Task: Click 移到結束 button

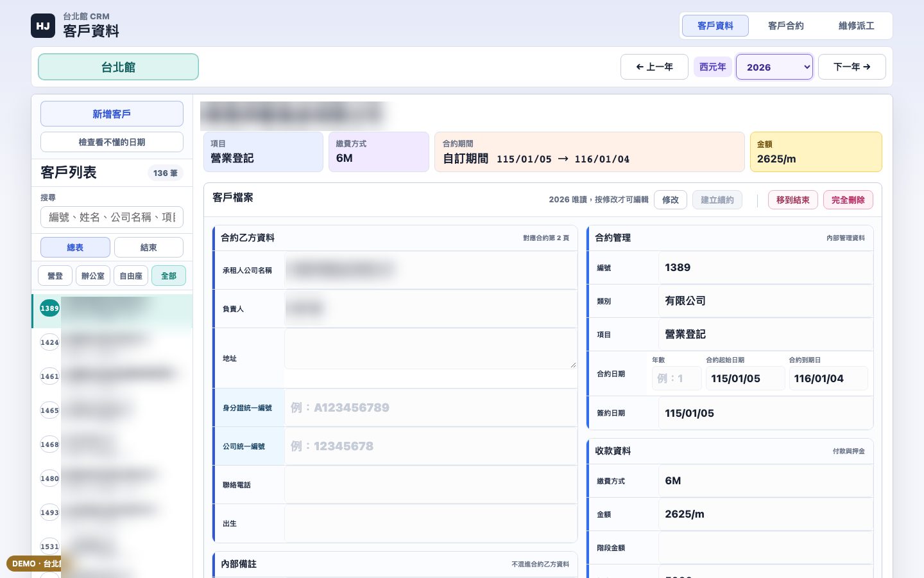Action: 793,200
